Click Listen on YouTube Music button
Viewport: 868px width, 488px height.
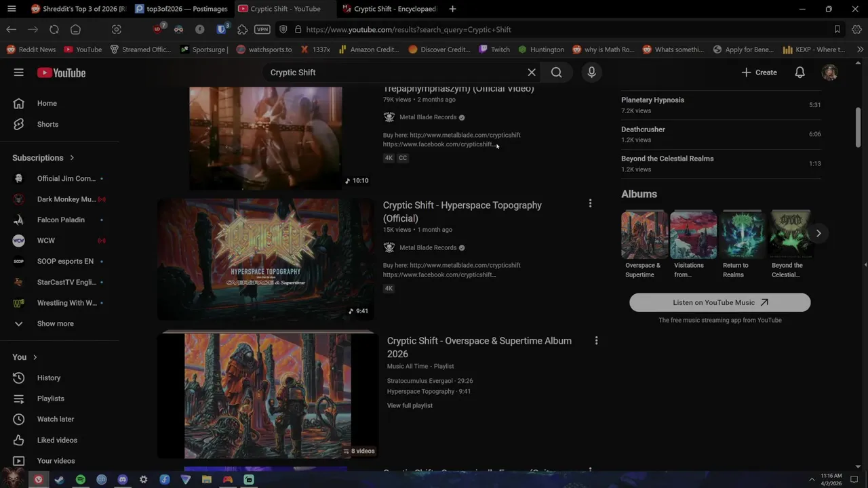(x=719, y=302)
